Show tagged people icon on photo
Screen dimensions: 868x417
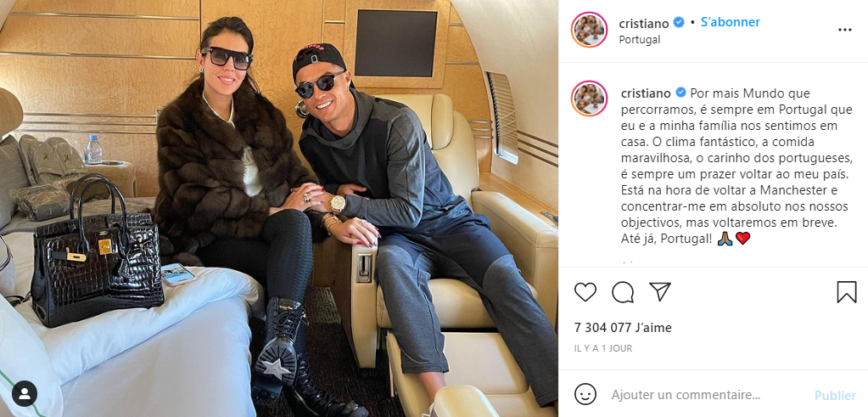click(x=25, y=394)
